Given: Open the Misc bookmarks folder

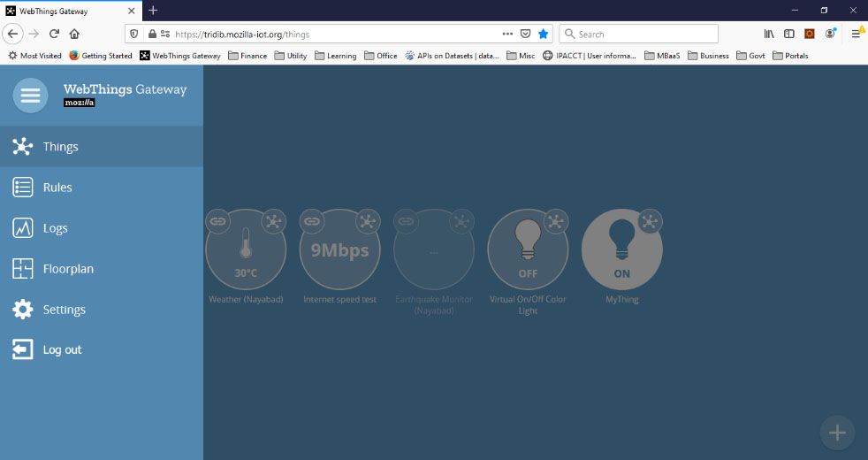Looking at the screenshot, I should coord(521,56).
